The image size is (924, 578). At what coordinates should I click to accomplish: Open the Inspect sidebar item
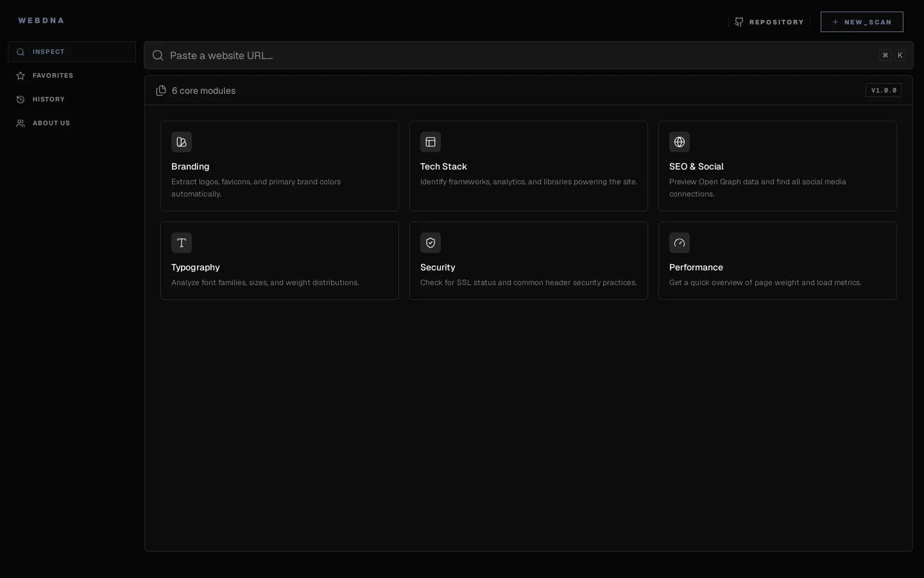point(72,52)
